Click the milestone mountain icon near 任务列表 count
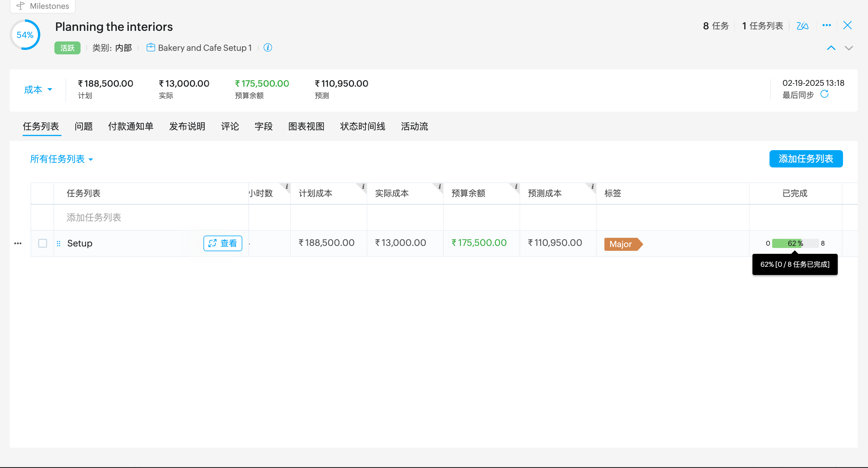 coord(802,26)
